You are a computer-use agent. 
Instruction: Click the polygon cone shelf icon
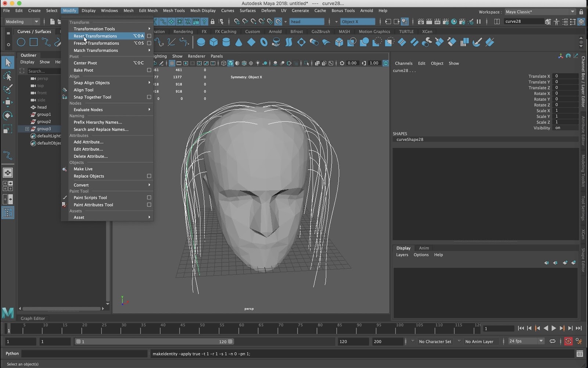[x=239, y=42]
